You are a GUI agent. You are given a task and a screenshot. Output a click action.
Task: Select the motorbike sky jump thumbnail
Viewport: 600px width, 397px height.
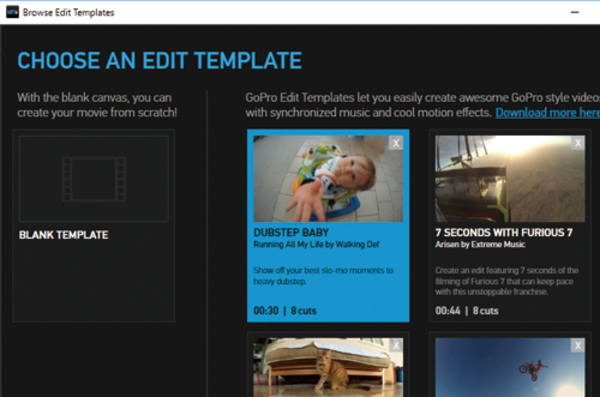pos(510,368)
